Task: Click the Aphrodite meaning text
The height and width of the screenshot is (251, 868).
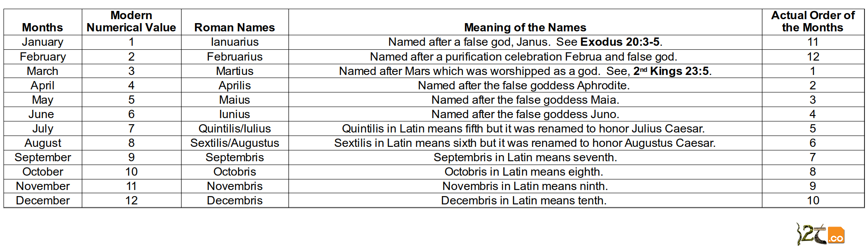Action: point(524,85)
